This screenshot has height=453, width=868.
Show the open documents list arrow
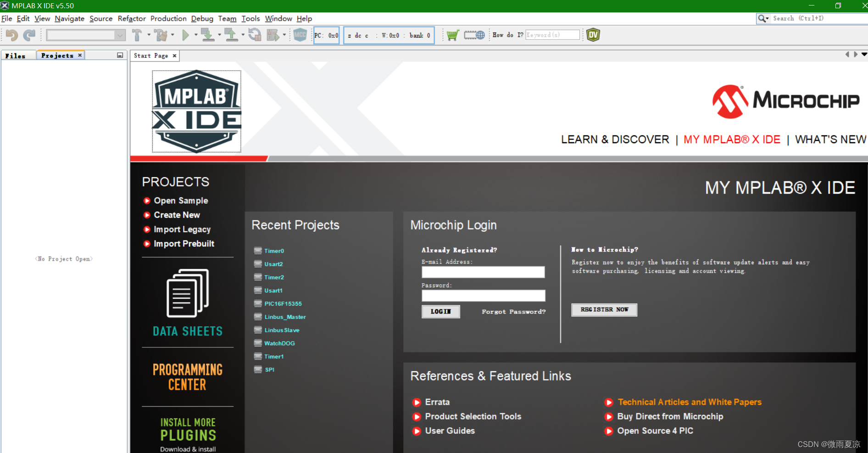coord(864,55)
